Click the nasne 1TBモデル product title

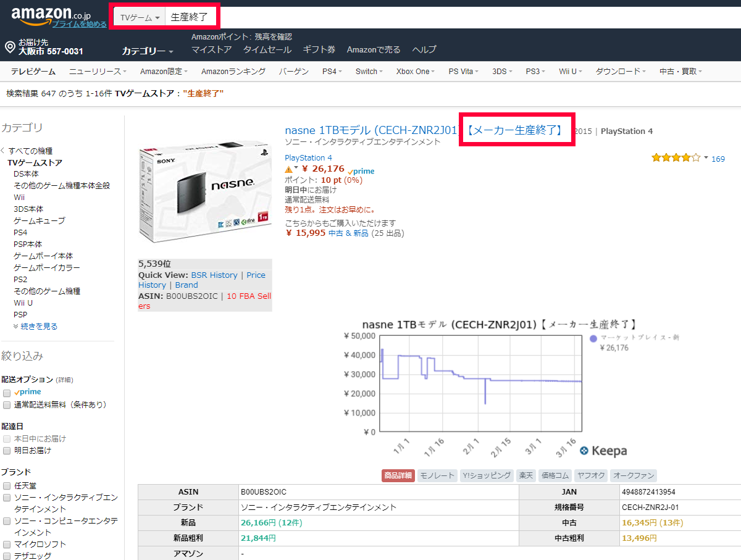pos(371,130)
